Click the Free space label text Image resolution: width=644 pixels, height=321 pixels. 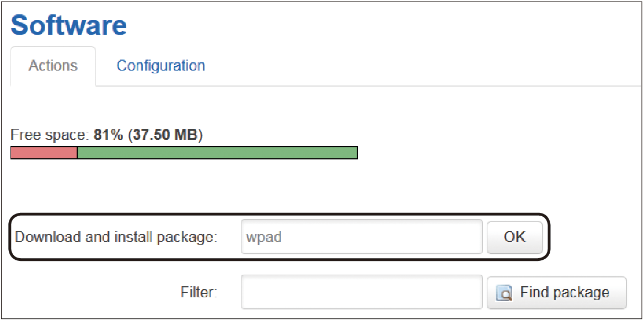point(51,135)
